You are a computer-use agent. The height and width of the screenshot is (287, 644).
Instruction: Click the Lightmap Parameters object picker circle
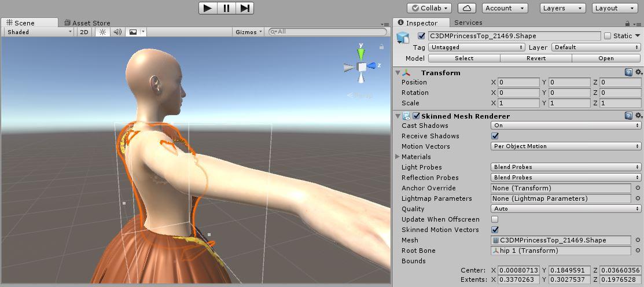pyautogui.click(x=638, y=198)
